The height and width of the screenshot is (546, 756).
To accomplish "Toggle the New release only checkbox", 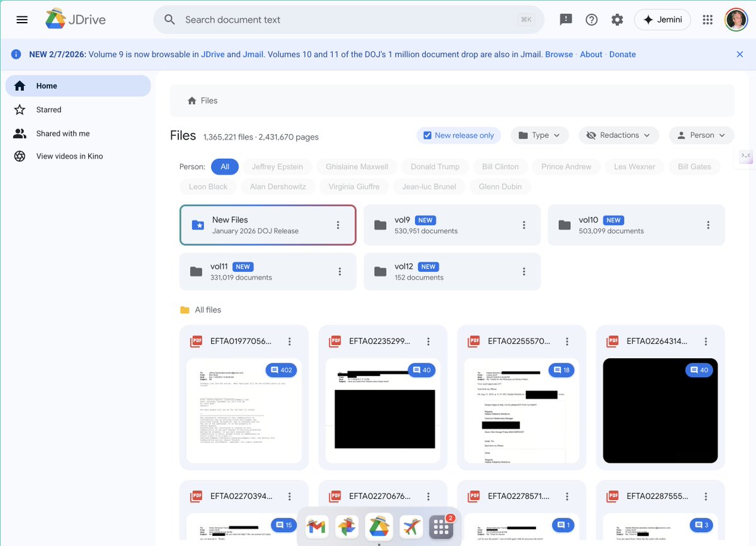I will (x=427, y=135).
